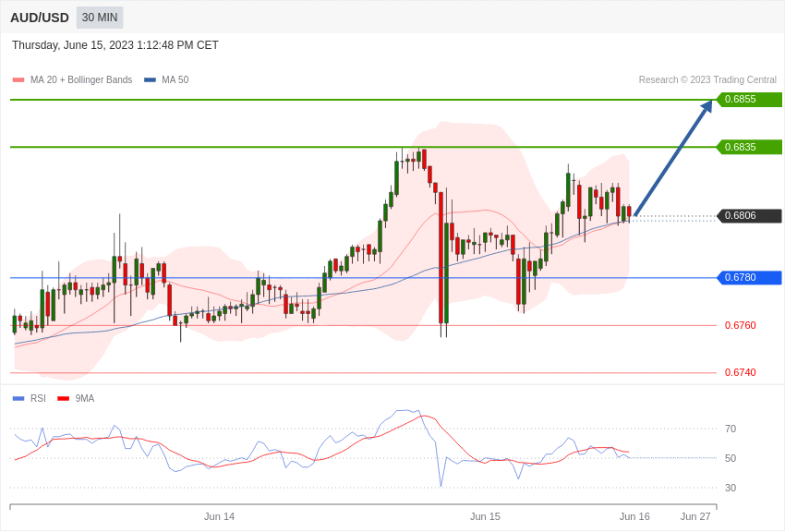Click the Jun 15 date axis label
The image size is (785, 532).
point(485,516)
